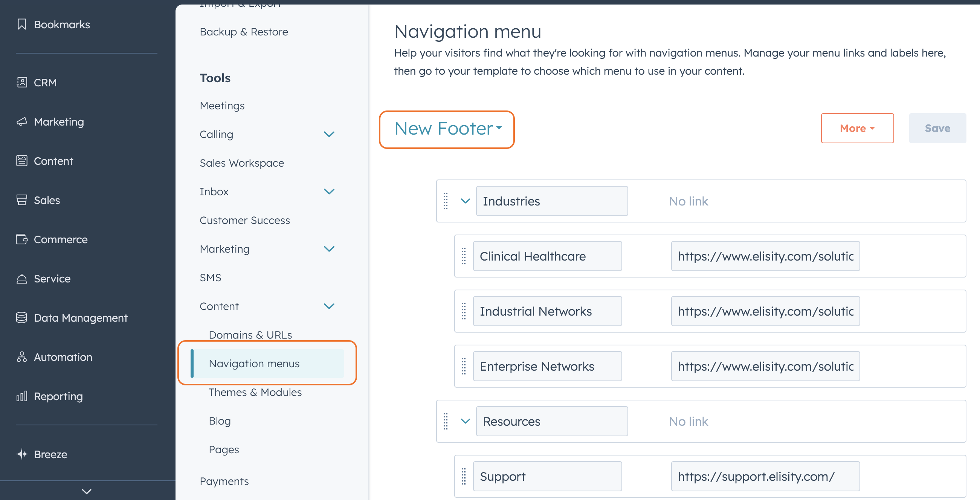Open Data Management from sidebar
This screenshot has height=500, width=980.
pyautogui.click(x=80, y=317)
